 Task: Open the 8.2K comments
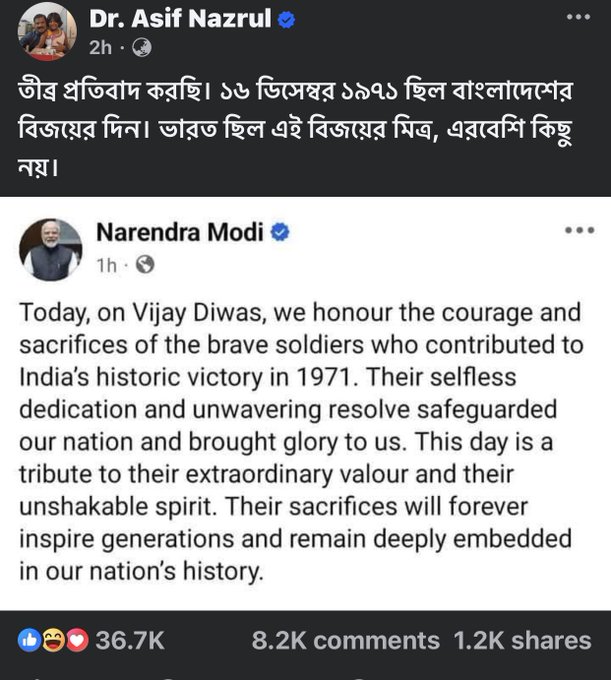coord(345,641)
